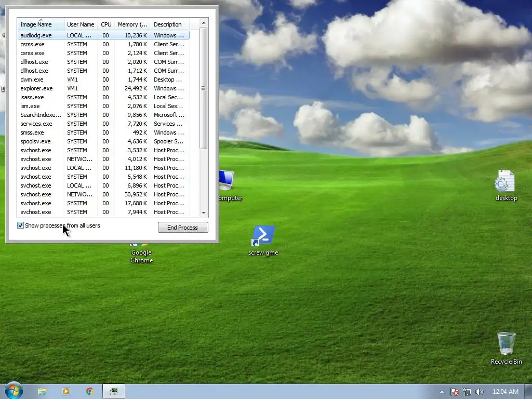Image resolution: width=532 pixels, height=399 pixels.
Task: Open the screw gme PowerShell shortcut
Action: (263, 241)
